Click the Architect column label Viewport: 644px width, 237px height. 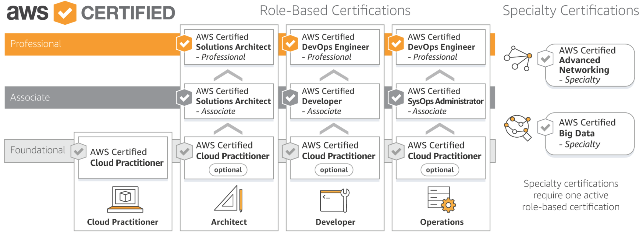pos(229,222)
